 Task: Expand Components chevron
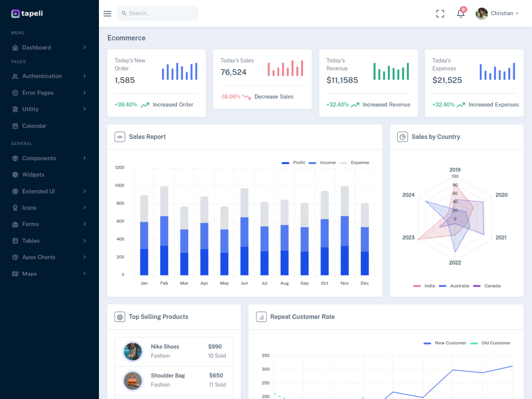(x=84, y=158)
